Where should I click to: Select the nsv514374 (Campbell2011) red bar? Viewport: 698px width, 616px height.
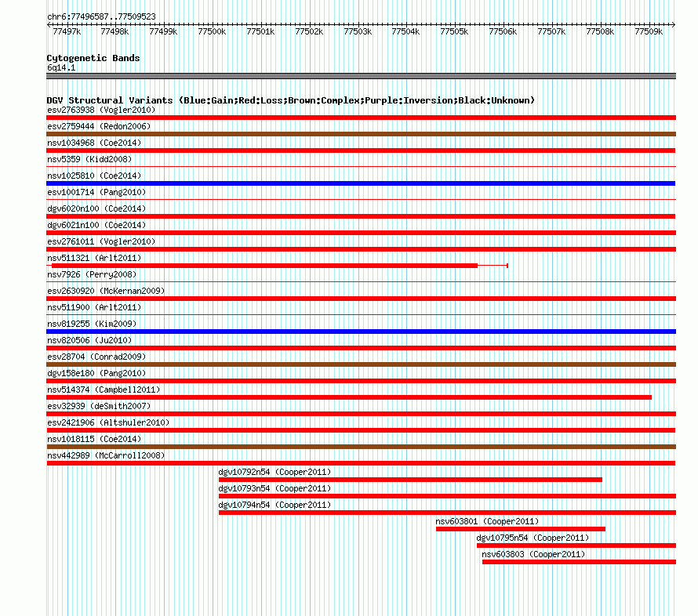(349, 397)
